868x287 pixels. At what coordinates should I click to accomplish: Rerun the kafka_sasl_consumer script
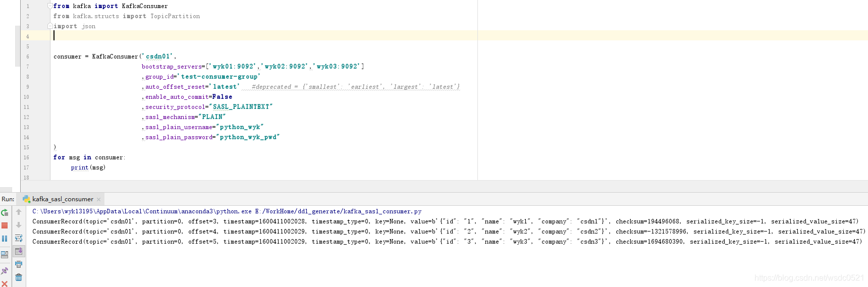tap(5, 212)
